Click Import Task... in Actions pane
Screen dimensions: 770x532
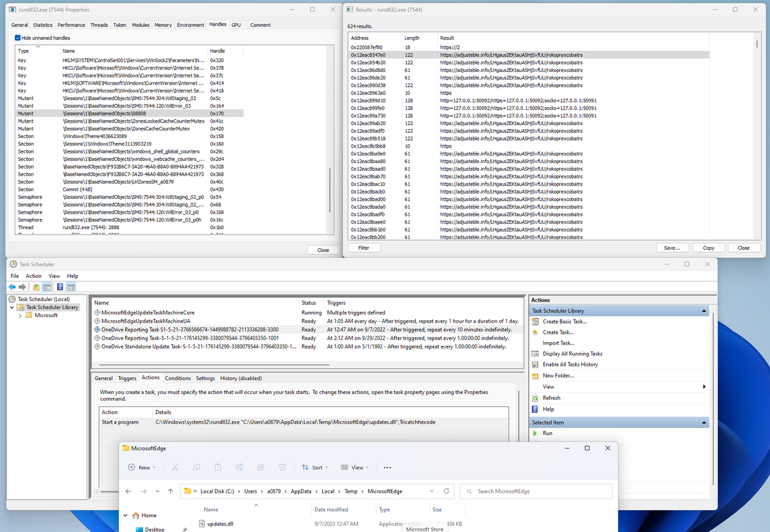558,343
